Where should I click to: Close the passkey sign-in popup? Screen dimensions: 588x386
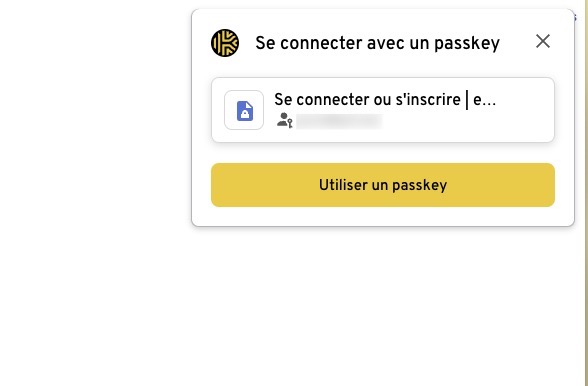(x=543, y=41)
